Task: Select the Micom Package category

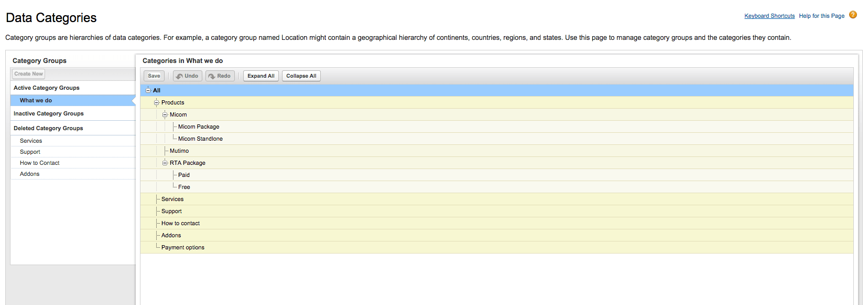Action: [199, 127]
